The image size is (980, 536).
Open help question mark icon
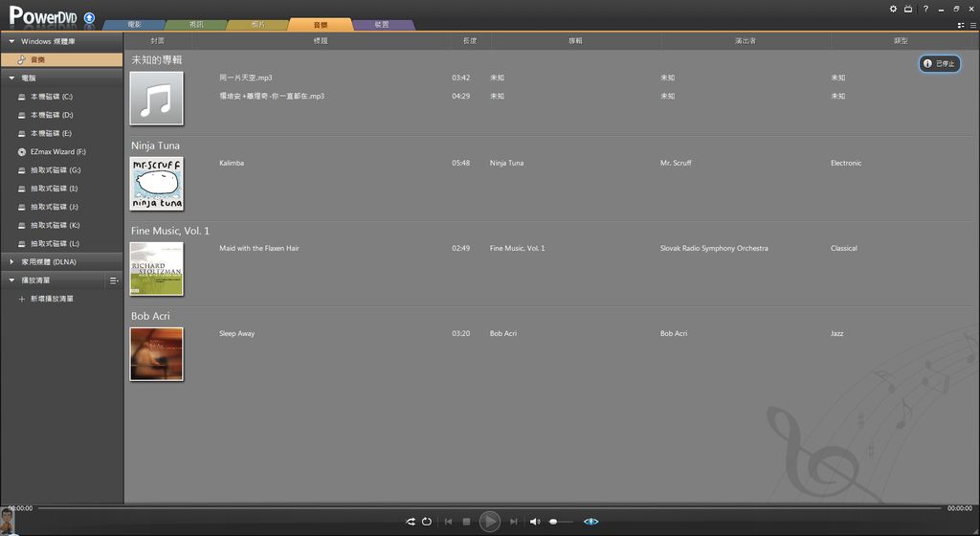click(925, 9)
